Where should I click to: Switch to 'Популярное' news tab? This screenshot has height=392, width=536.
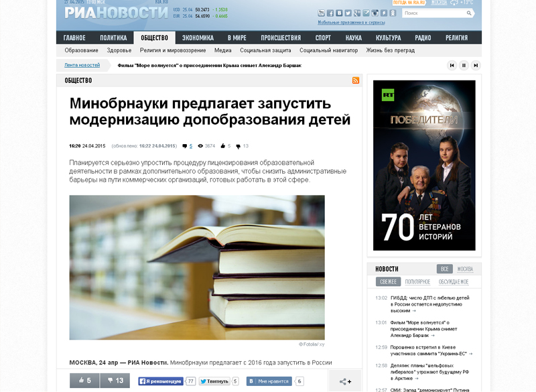(417, 282)
